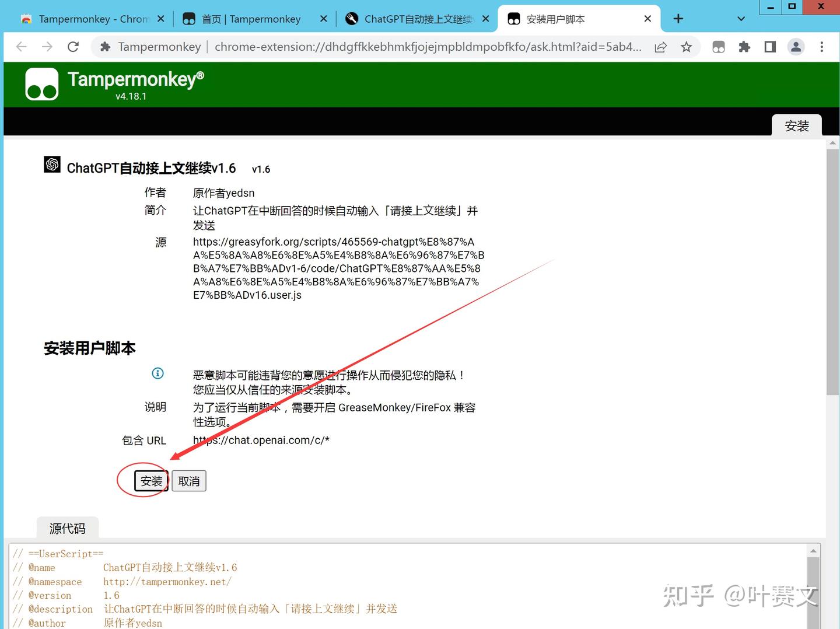Open the 安装 tab at top right
Screen dimensions: 840x629
797,125
